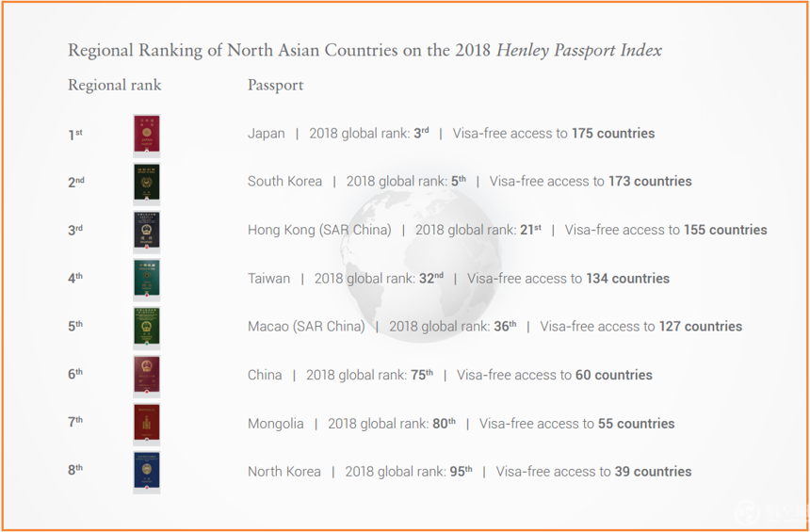Click the Regional rank column header

pyautogui.click(x=114, y=85)
